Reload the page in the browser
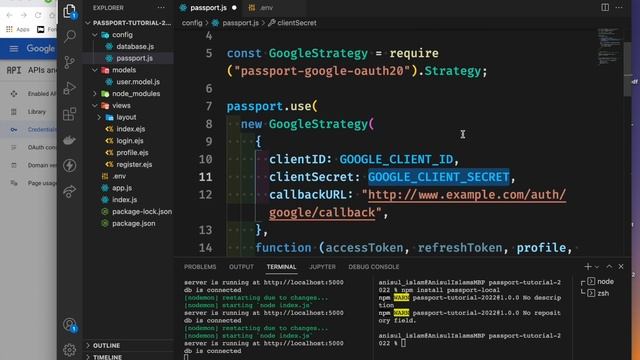The width and height of the screenshot is (640, 360). 38,15
